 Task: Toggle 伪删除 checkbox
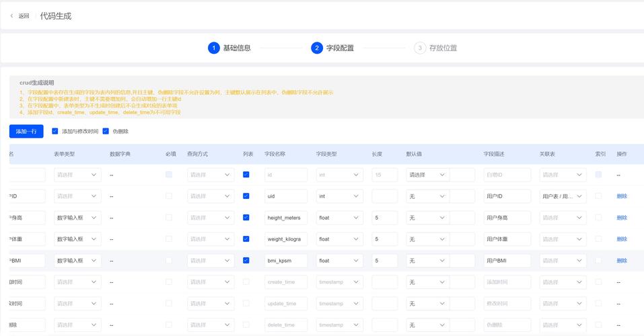click(106, 131)
